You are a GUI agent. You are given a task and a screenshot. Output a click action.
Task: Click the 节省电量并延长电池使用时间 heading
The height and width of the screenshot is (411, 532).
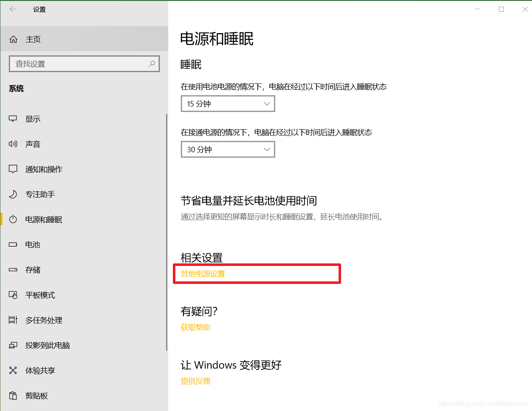tap(249, 200)
